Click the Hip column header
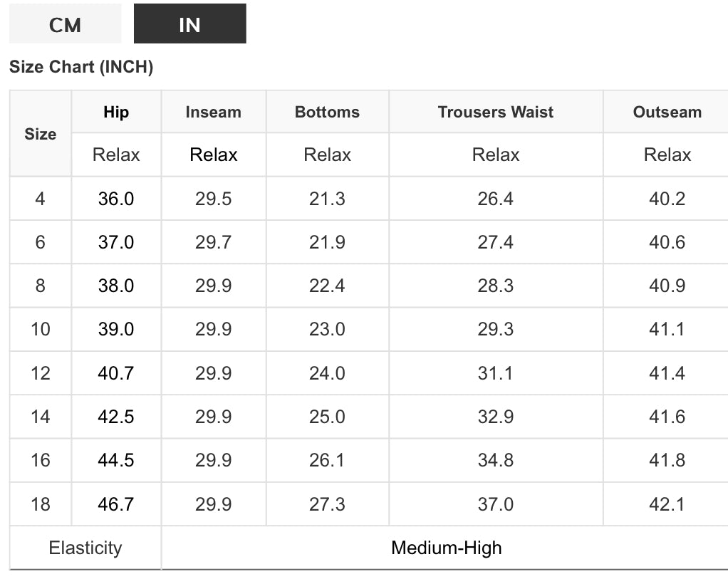The width and height of the screenshot is (728, 584). (x=116, y=112)
